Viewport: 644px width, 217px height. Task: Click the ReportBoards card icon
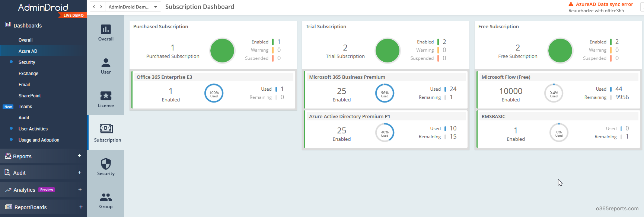[9, 207]
